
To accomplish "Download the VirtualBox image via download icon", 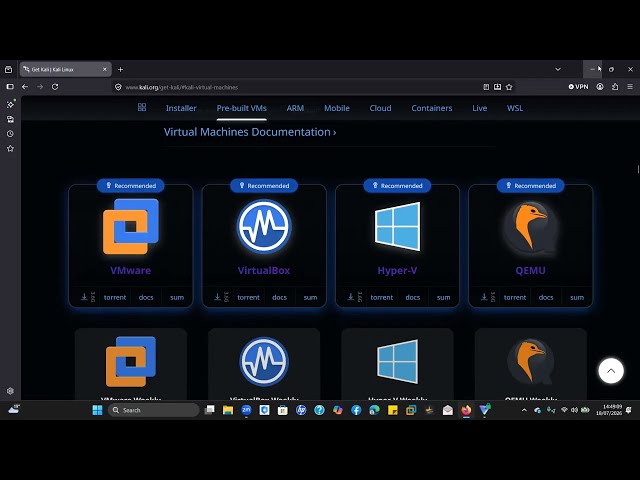I will pyautogui.click(x=218, y=297).
